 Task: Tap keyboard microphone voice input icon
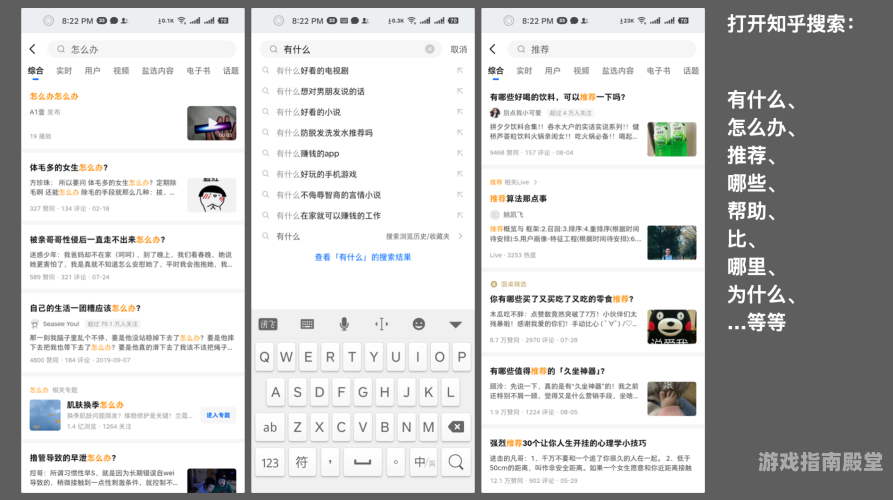pyautogui.click(x=344, y=324)
